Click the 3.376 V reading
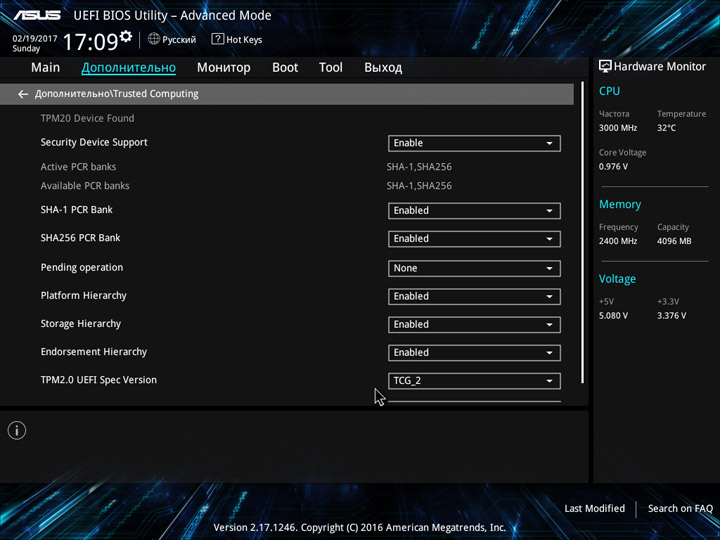The width and height of the screenshot is (720, 540). point(671,315)
